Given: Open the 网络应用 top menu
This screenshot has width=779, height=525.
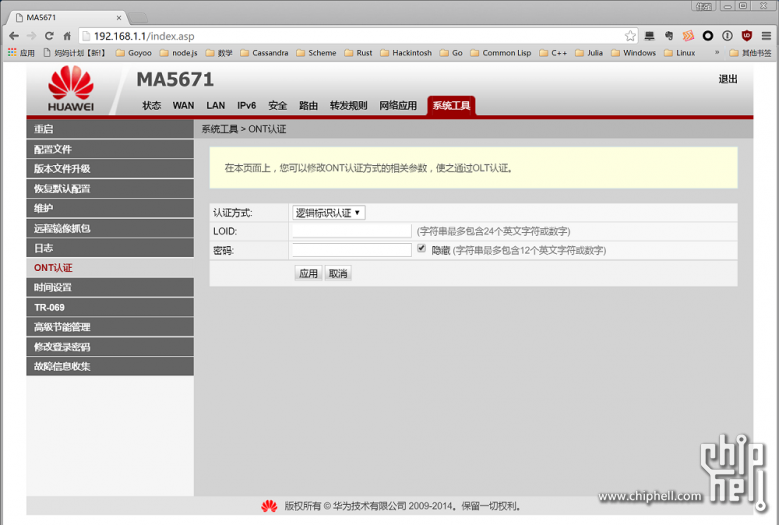Looking at the screenshot, I should pos(398,105).
